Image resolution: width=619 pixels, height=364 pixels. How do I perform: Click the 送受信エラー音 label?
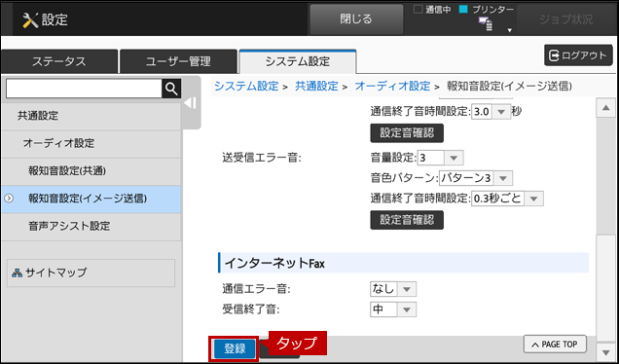pos(262,159)
